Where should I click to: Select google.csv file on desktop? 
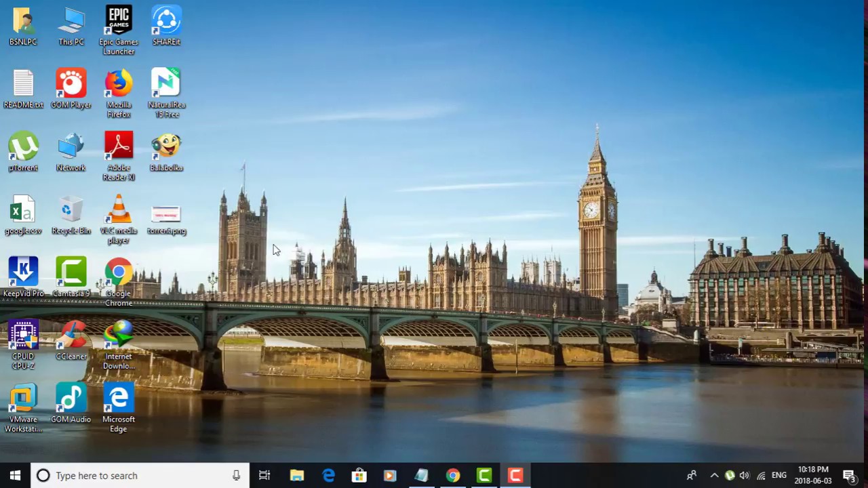[23, 215]
